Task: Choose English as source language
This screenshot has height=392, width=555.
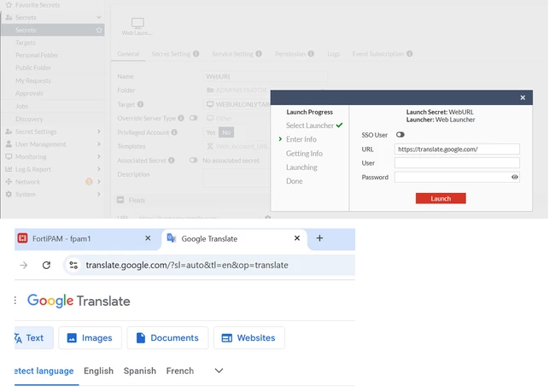Action: 98,371
